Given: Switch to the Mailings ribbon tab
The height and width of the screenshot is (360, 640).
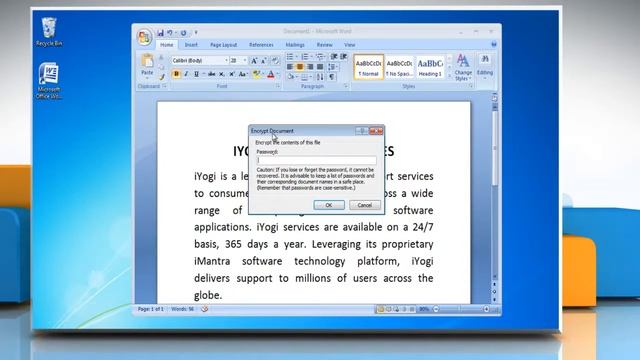Looking at the screenshot, I should tap(295, 45).
